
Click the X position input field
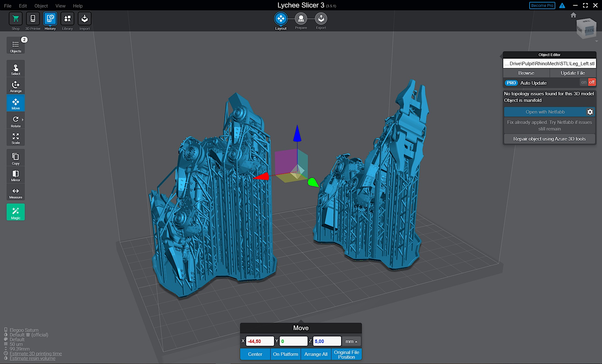coord(260,341)
